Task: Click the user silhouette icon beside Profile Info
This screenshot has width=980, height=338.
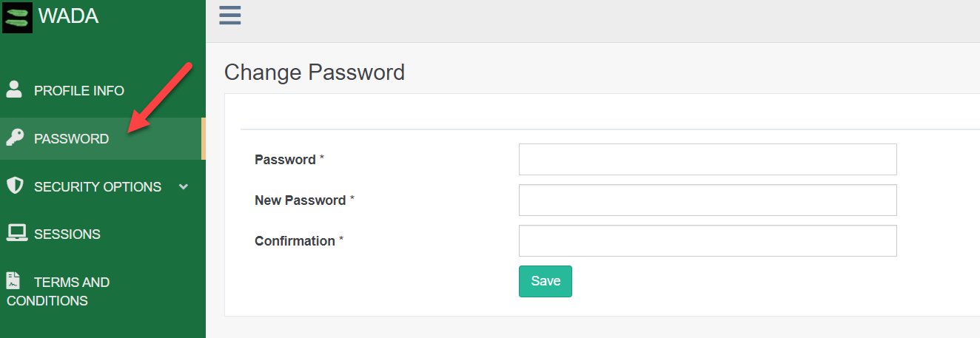Action: click(x=14, y=89)
